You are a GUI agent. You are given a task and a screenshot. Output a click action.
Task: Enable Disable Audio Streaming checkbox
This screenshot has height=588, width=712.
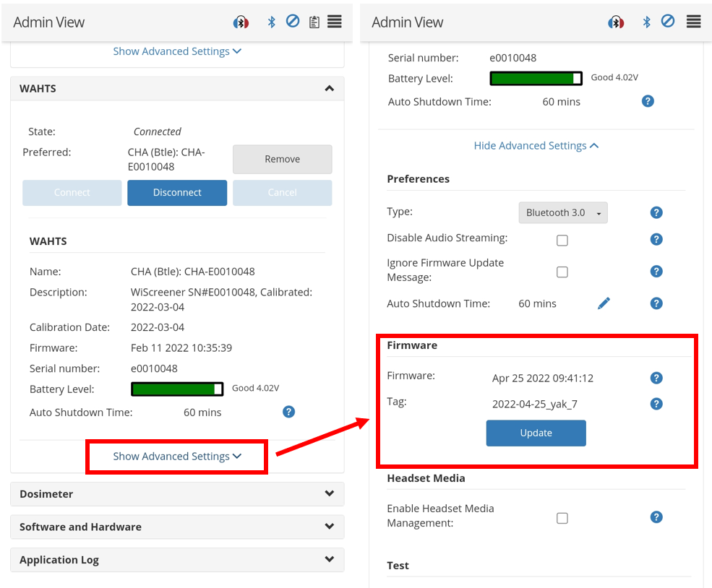[562, 241]
